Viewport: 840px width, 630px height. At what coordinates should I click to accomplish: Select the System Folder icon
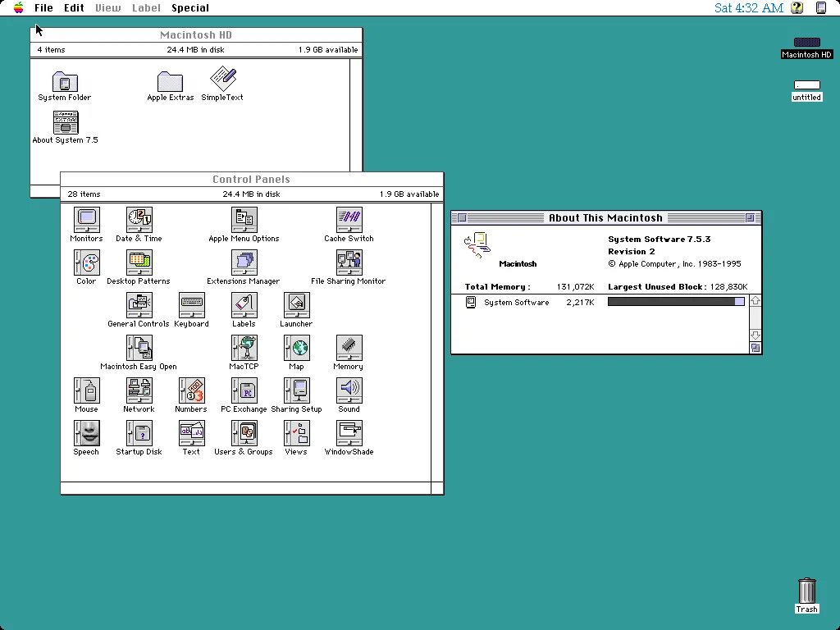point(65,81)
